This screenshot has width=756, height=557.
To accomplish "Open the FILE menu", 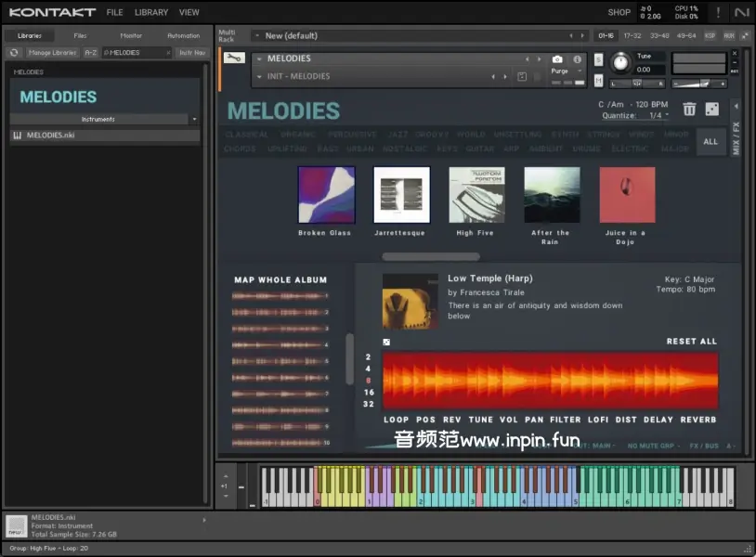I will coord(114,12).
